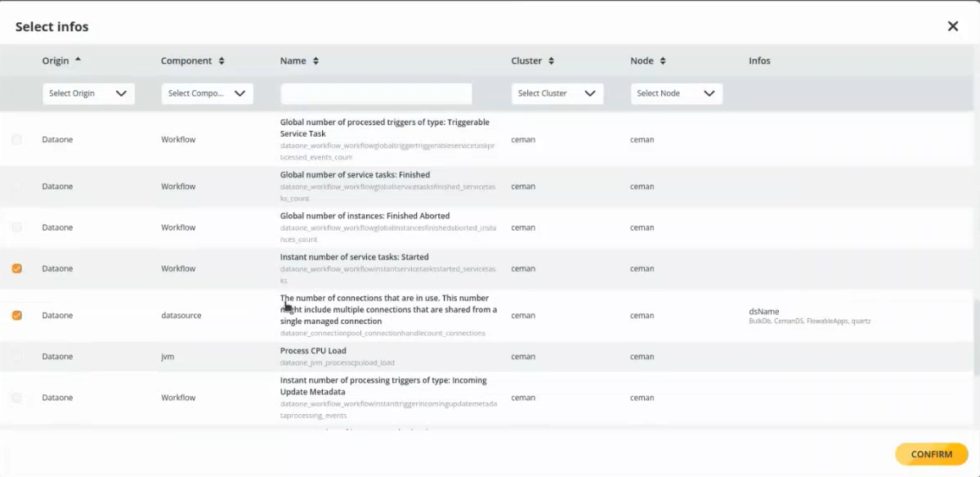Screen dimensions: 980x477
Task: Click the Global number of service tasks: Finished entry
Action: click(355, 175)
